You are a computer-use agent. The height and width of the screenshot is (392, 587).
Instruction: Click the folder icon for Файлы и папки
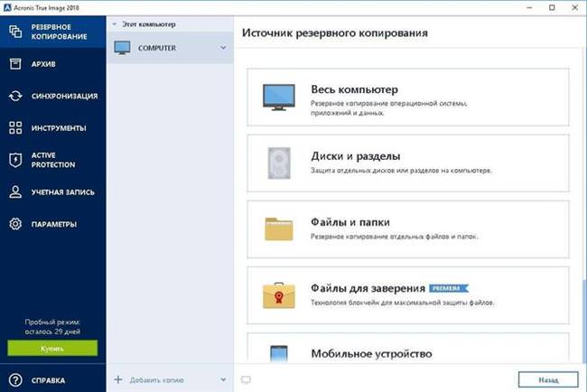[278, 229]
